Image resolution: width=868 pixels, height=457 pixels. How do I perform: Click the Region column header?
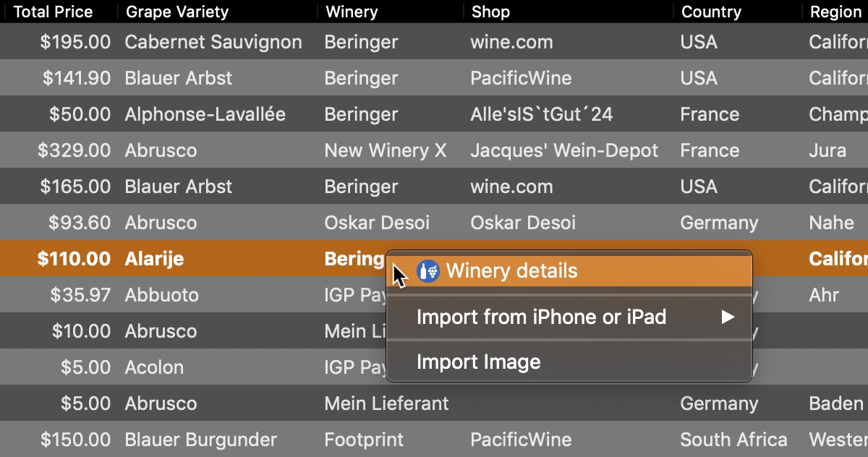pyautogui.click(x=835, y=12)
